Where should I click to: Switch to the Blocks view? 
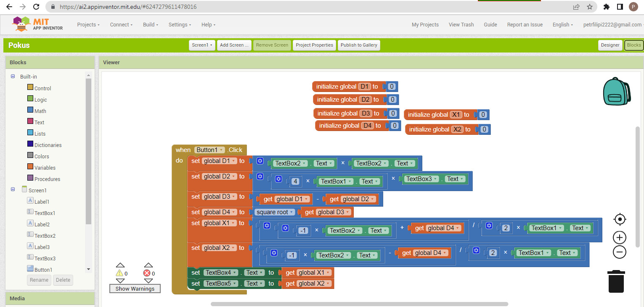(x=633, y=45)
